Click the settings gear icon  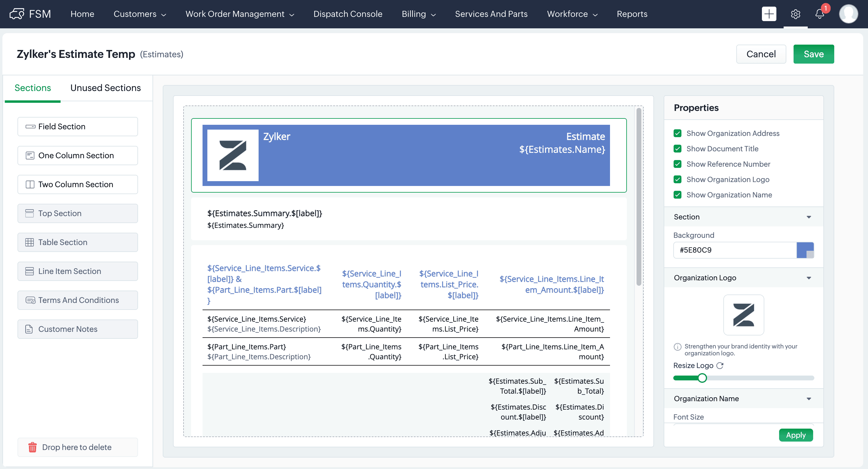[795, 14]
